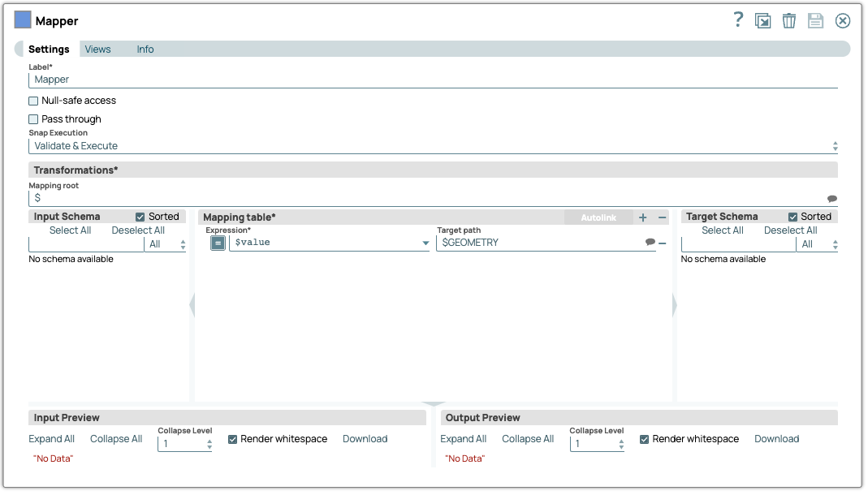
Task: Open the All filter dropdown under Input Schema
Action: coord(166,243)
